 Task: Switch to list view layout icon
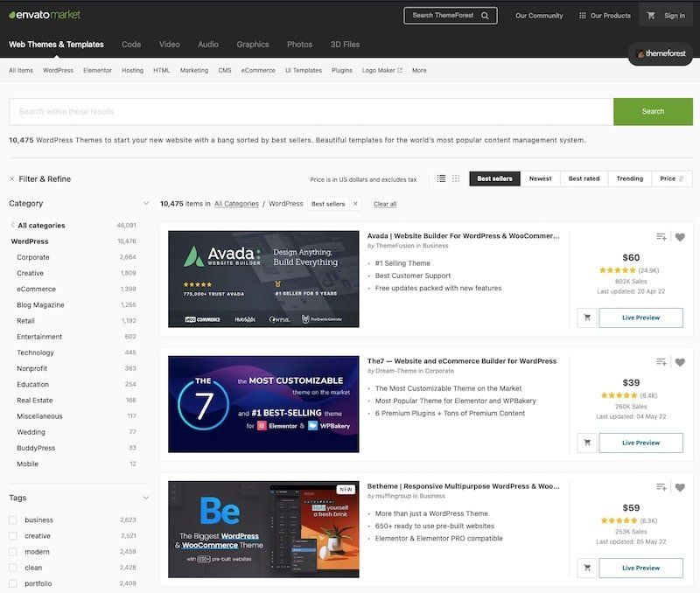coord(441,178)
